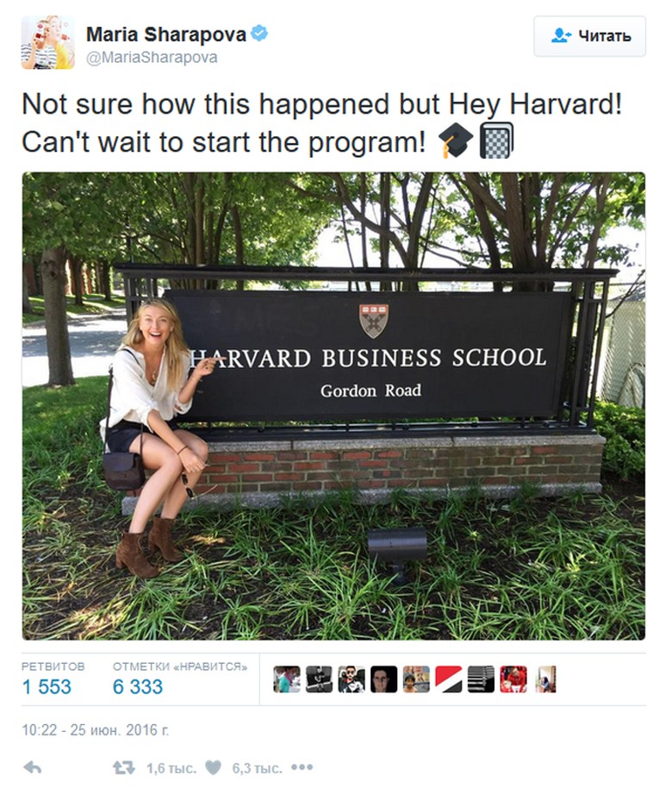Open the @MariaSharapova handle link
Viewport: 672px width, 800px height.
(x=152, y=58)
